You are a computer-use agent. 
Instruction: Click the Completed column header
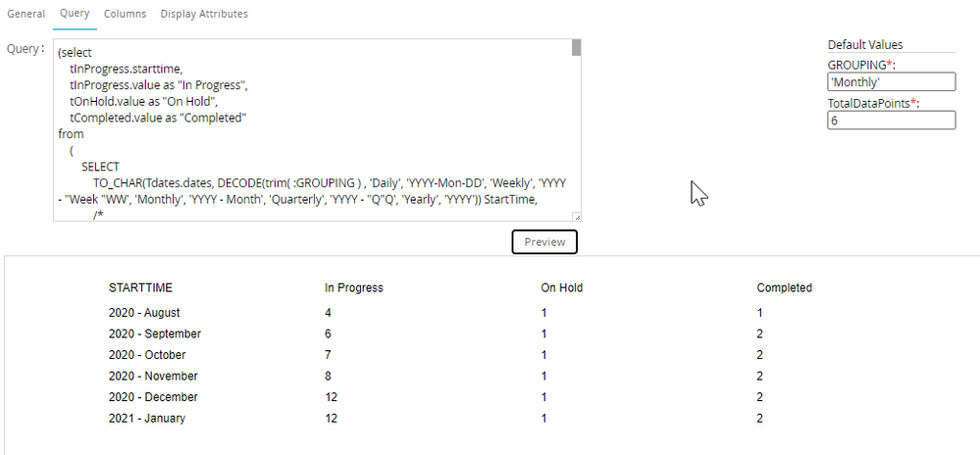coord(785,288)
